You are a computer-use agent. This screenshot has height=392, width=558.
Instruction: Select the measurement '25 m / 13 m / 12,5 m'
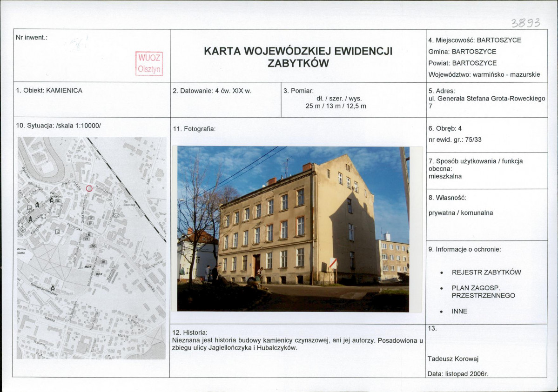coord(336,106)
